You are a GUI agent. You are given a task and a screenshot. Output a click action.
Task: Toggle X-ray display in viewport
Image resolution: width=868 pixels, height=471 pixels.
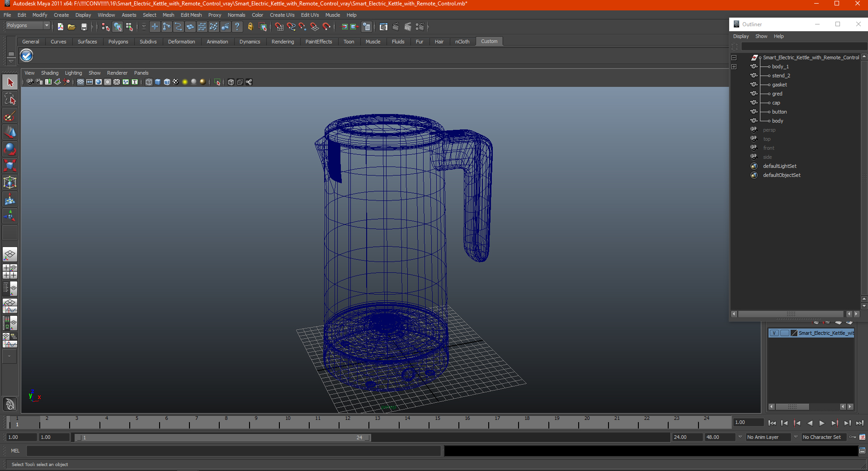[x=231, y=82]
